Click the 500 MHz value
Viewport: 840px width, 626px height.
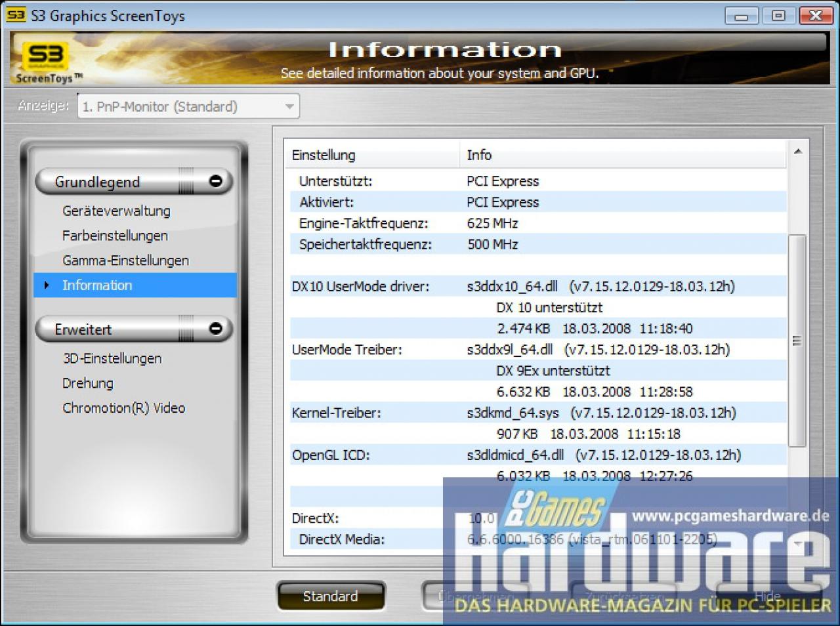tap(492, 244)
